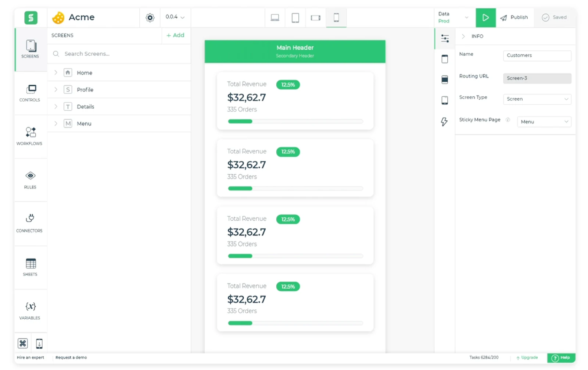Screen dimensions: 588x370
Task: Click the first card's progress bar
Action: click(295, 121)
